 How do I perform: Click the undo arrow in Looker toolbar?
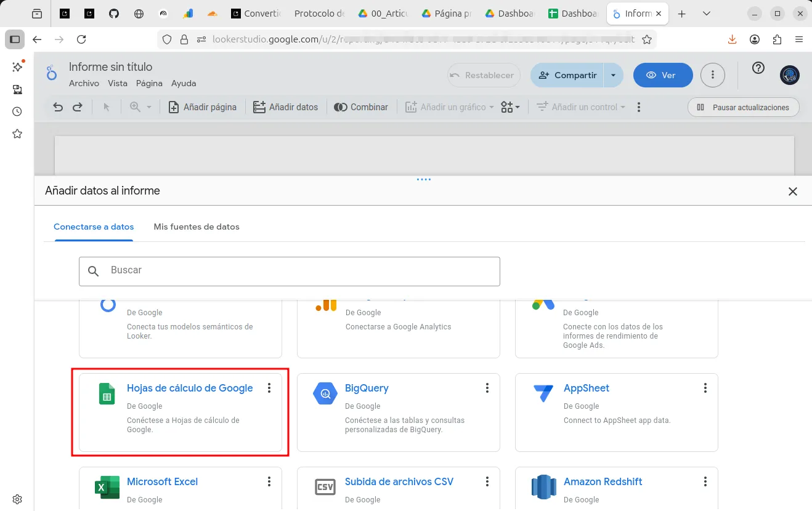pos(58,107)
